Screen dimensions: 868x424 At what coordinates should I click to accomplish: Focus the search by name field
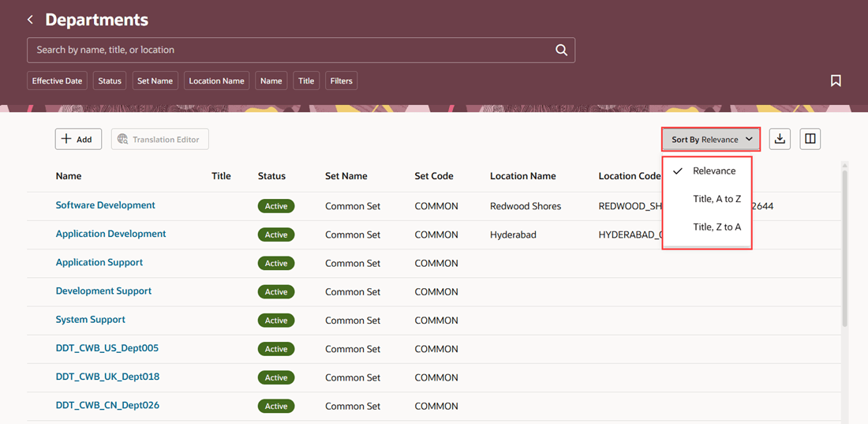[x=301, y=50]
